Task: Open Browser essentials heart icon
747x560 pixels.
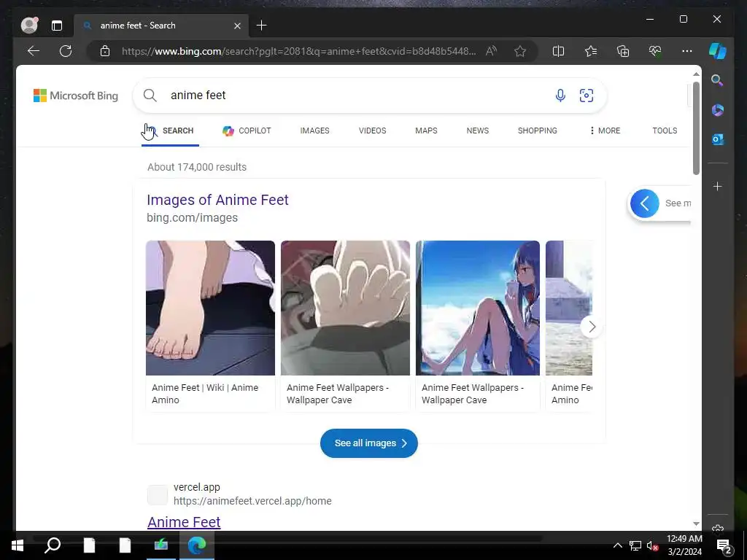Action: pos(655,51)
